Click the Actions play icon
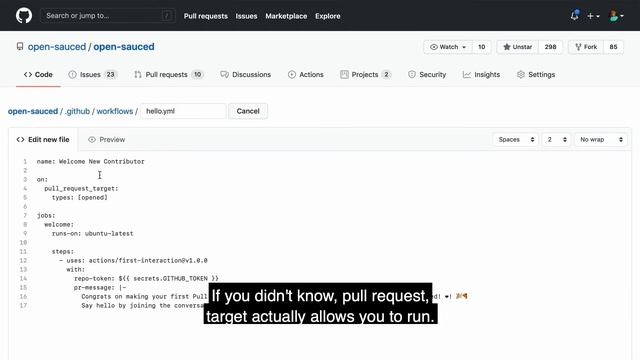Viewport: 640px width, 360px height. pyautogui.click(x=292, y=75)
